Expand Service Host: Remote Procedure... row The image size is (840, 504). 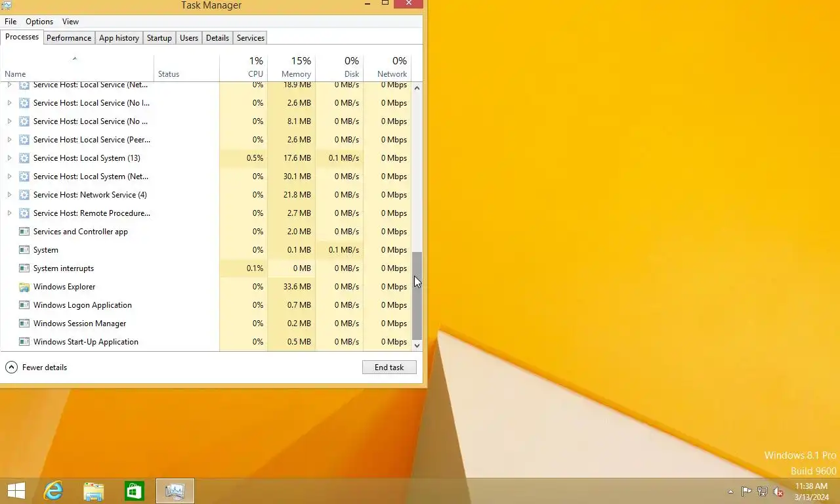(9, 213)
